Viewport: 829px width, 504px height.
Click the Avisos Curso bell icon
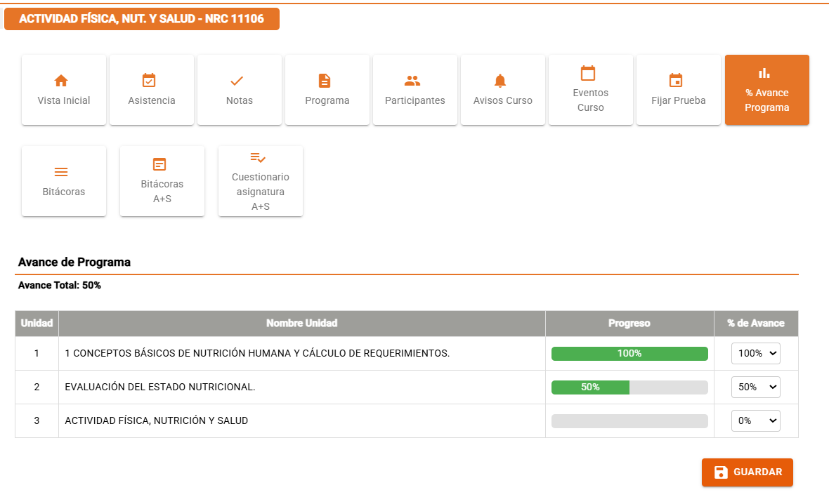[502, 79]
